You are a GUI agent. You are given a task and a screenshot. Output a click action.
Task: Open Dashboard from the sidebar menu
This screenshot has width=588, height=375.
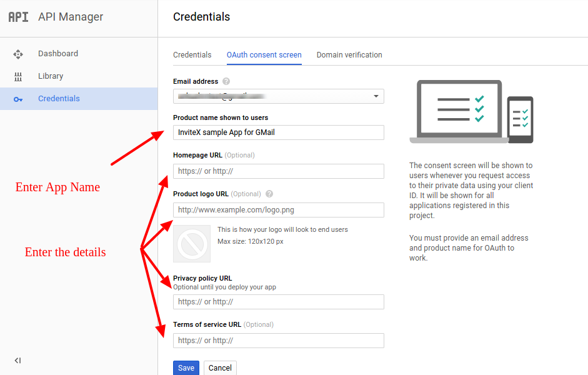[58, 54]
